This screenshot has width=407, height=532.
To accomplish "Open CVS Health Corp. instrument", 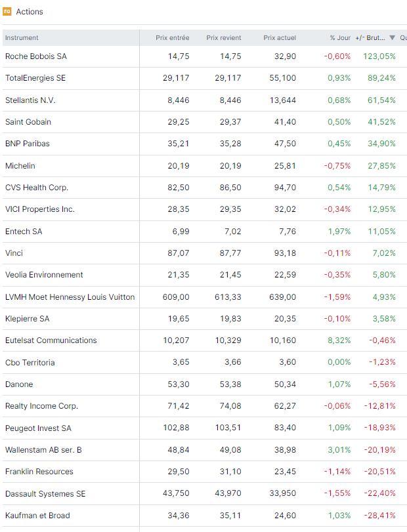I will tap(37, 188).
